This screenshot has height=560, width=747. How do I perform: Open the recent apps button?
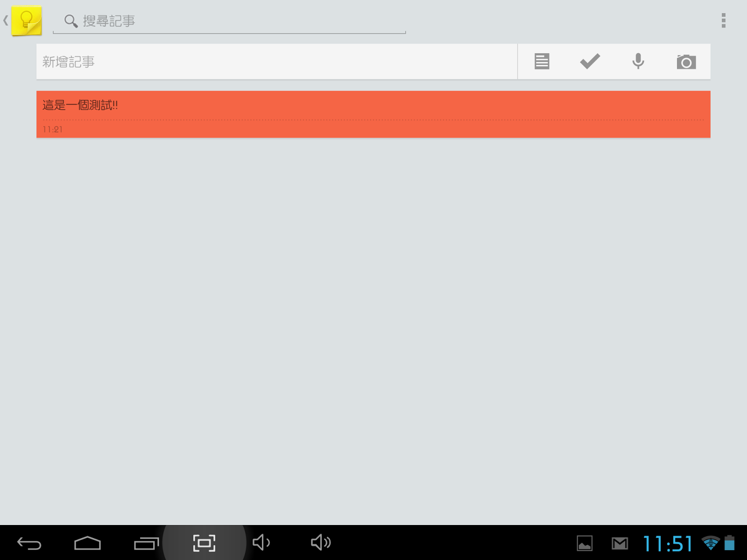[x=147, y=543]
